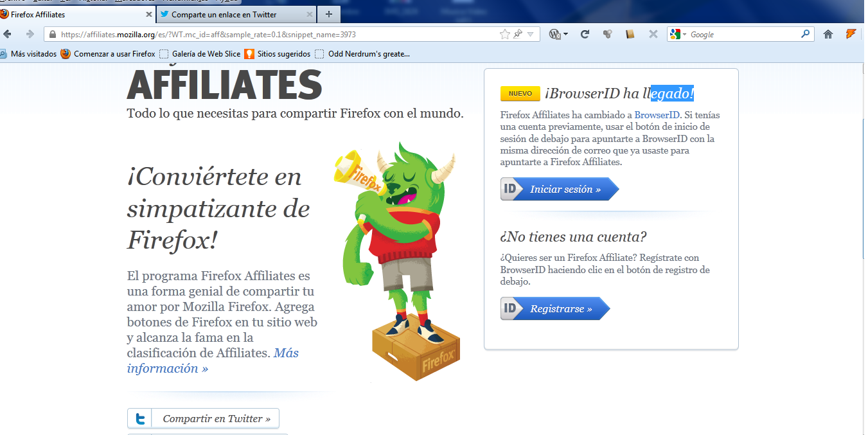Image resolution: width=868 pixels, height=435 pixels.
Task: Go to the home page icon
Action: click(828, 34)
